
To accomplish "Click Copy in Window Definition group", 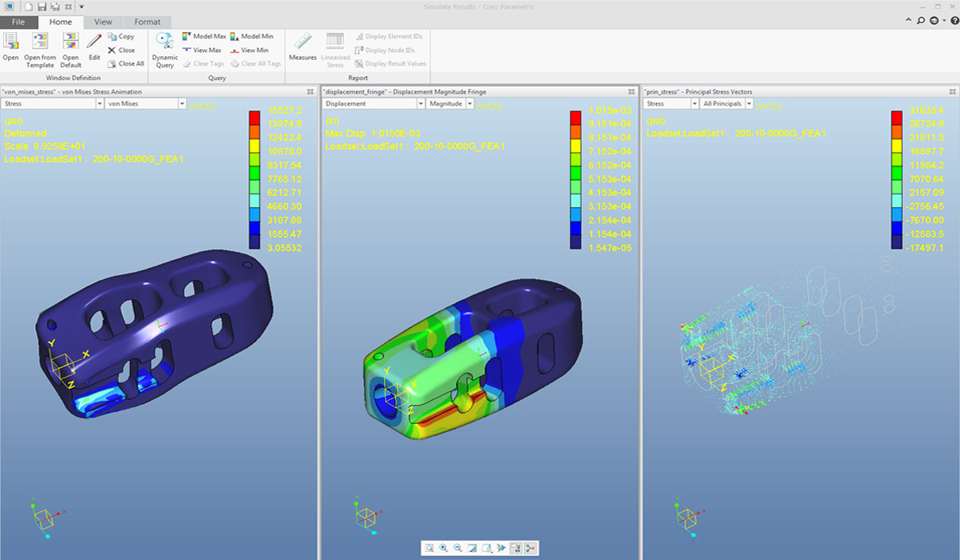I will 121,37.
